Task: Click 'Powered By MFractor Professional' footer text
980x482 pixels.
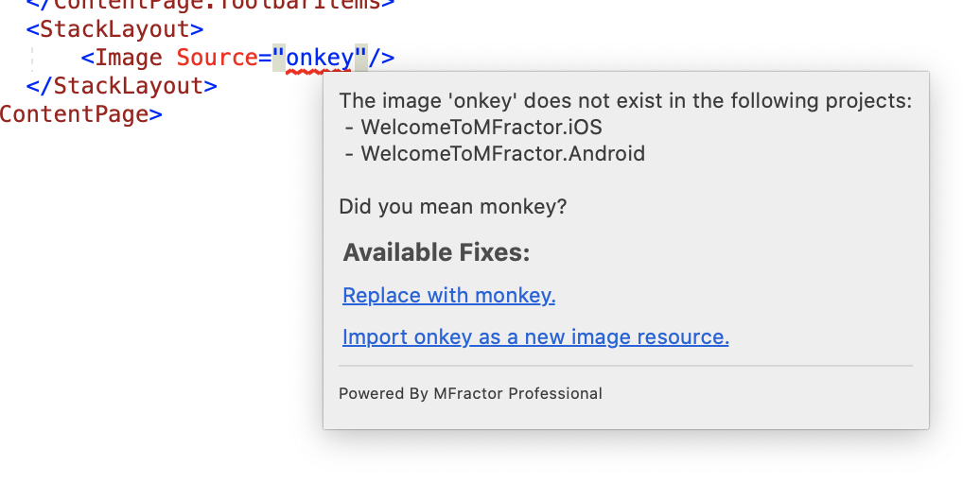Action: pyautogui.click(x=471, y=394)
